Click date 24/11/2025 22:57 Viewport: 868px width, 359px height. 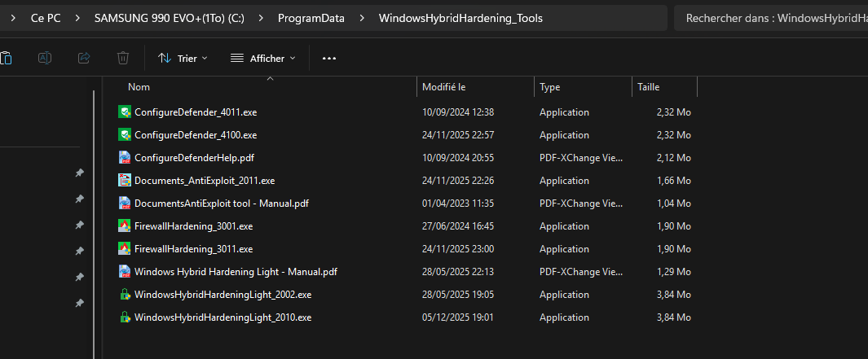pos(458,135)
